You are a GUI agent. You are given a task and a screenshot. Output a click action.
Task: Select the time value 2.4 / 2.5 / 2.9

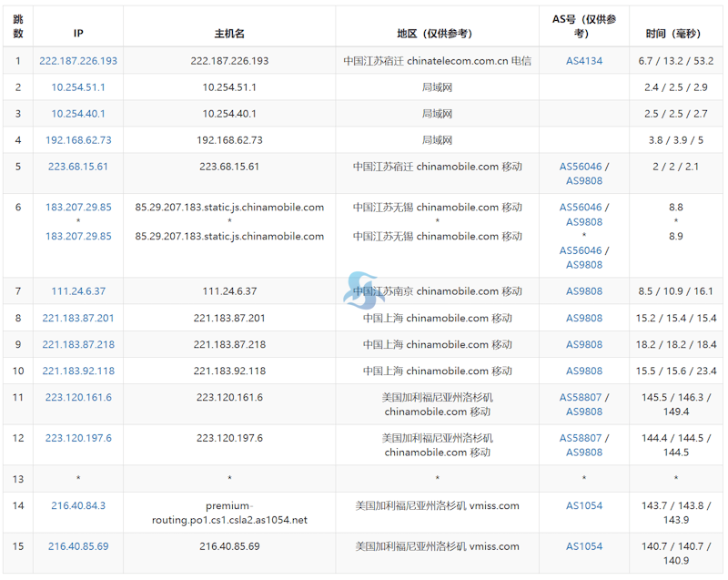(x=675, y=87)
